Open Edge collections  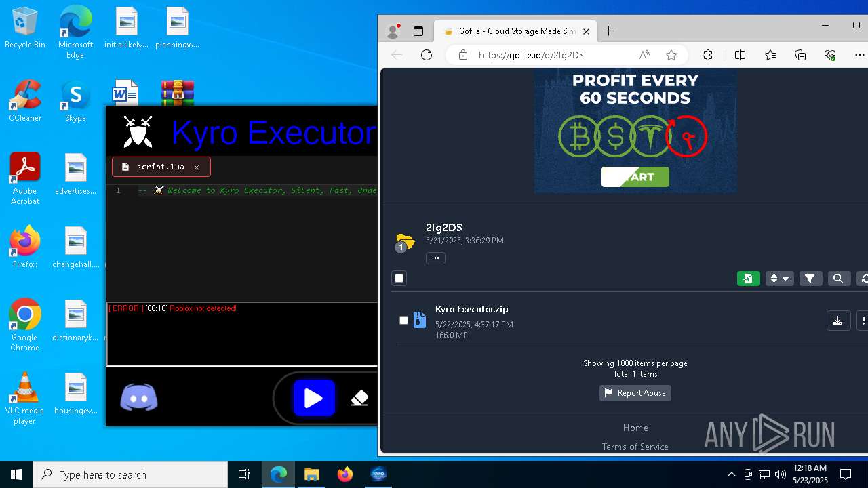(x=800, y=55)
